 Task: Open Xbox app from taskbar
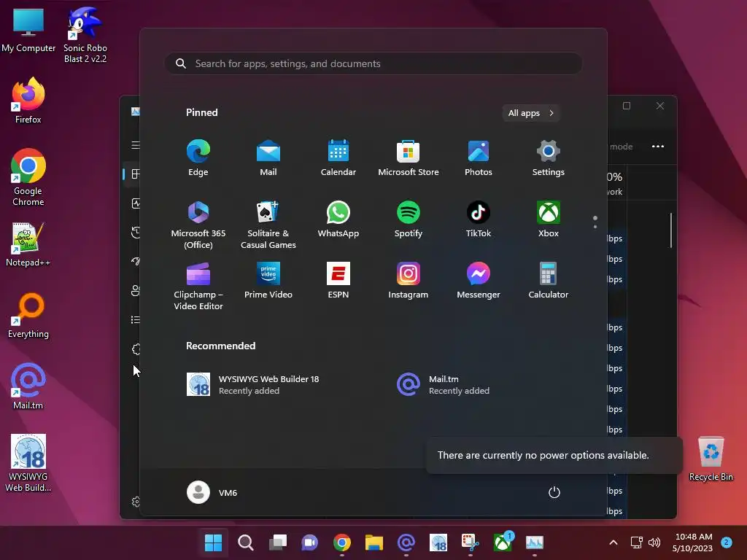pos(503,542)
